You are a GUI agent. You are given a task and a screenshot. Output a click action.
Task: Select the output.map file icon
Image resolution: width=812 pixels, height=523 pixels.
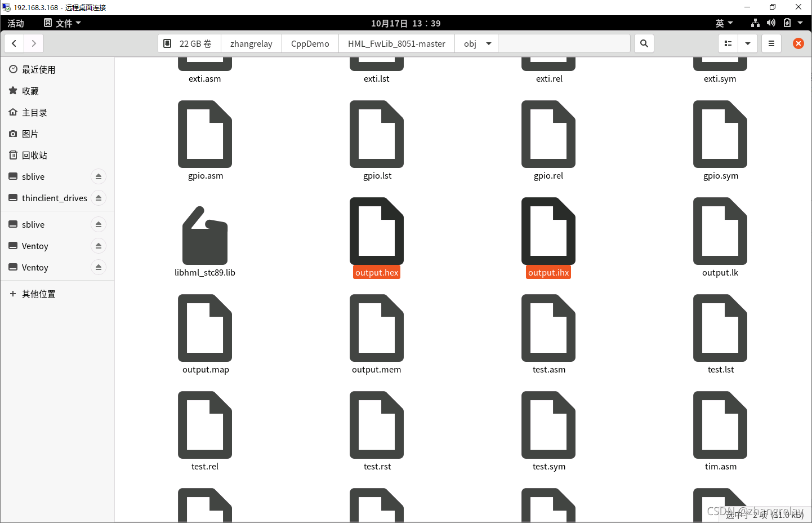point(205,328)
